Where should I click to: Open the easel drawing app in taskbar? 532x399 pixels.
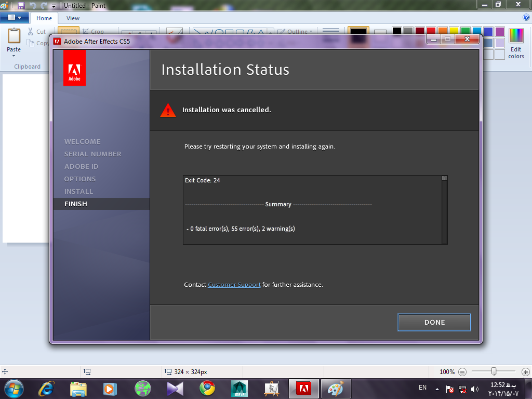[272, 389]
